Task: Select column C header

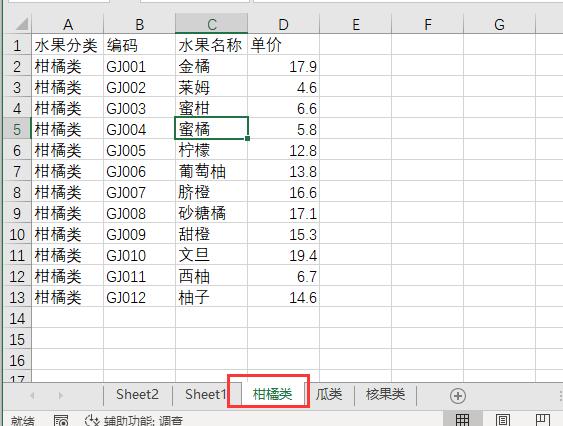Action: point(211,24)
